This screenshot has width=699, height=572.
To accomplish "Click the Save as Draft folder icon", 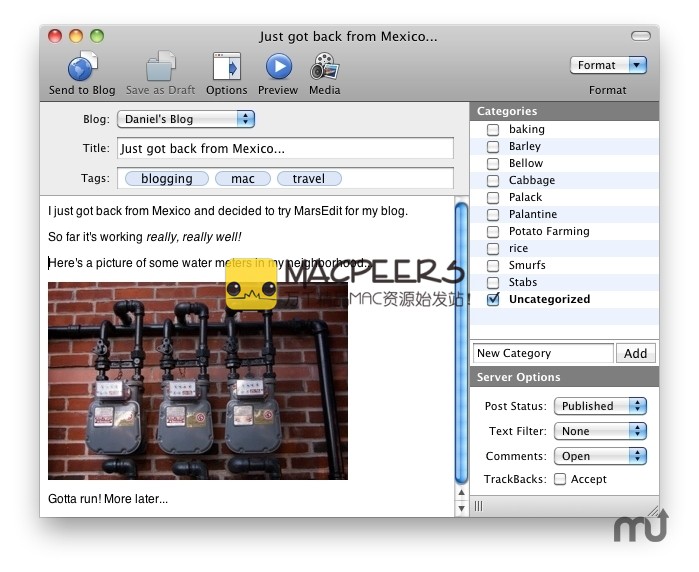I will tap(160, 67).
